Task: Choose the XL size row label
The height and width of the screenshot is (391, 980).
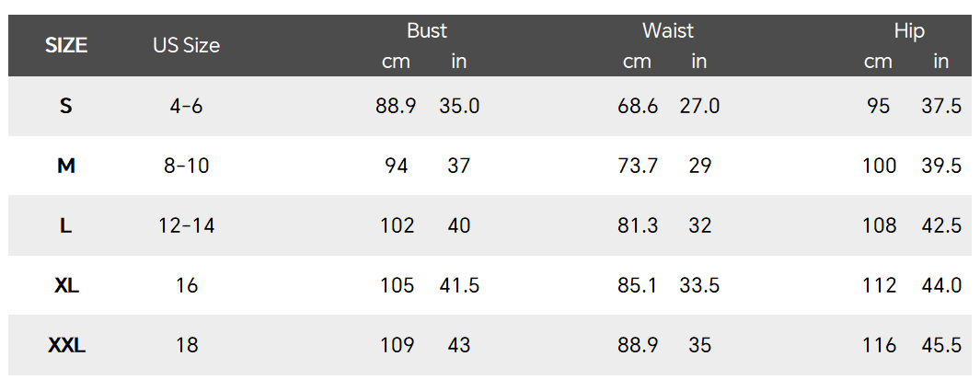Action: (x=66, y=285)
